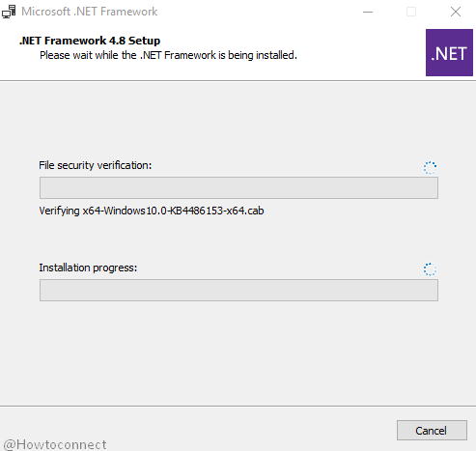
Task: Minimize the .NET Framework setup window
Action: point(368,12)
